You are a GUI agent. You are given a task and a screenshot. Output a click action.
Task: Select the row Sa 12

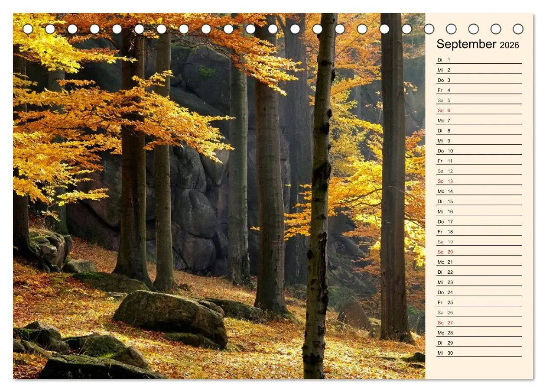point(479,171)
